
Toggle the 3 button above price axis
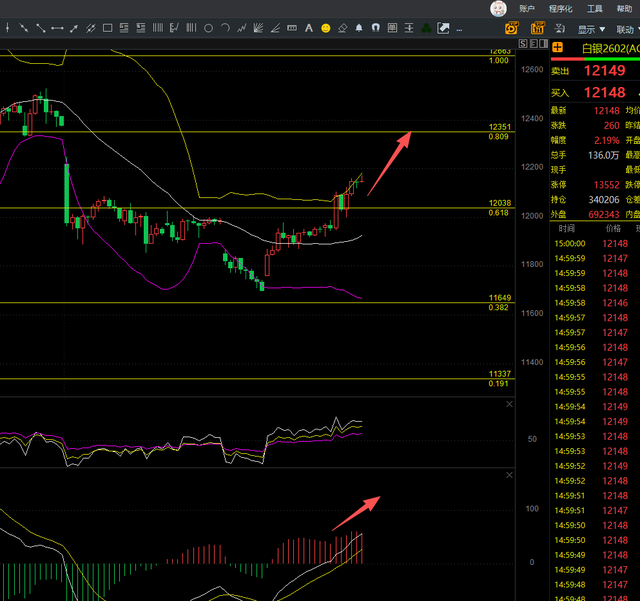click(533, 44)
